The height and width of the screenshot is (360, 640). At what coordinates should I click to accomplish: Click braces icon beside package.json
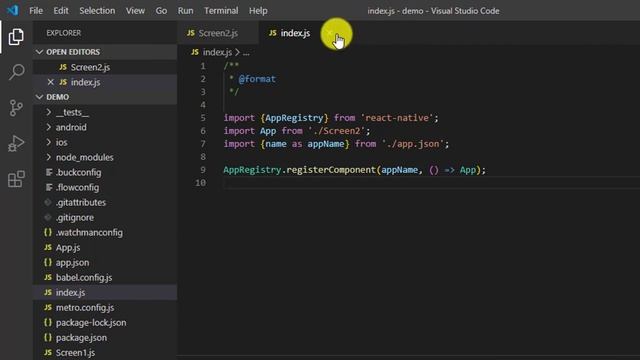[x=48, y=338]
